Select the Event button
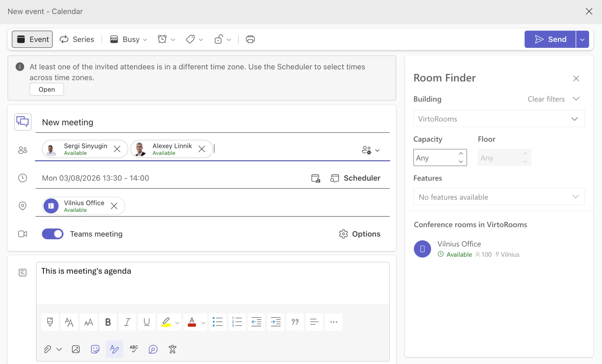 (32, 39)
